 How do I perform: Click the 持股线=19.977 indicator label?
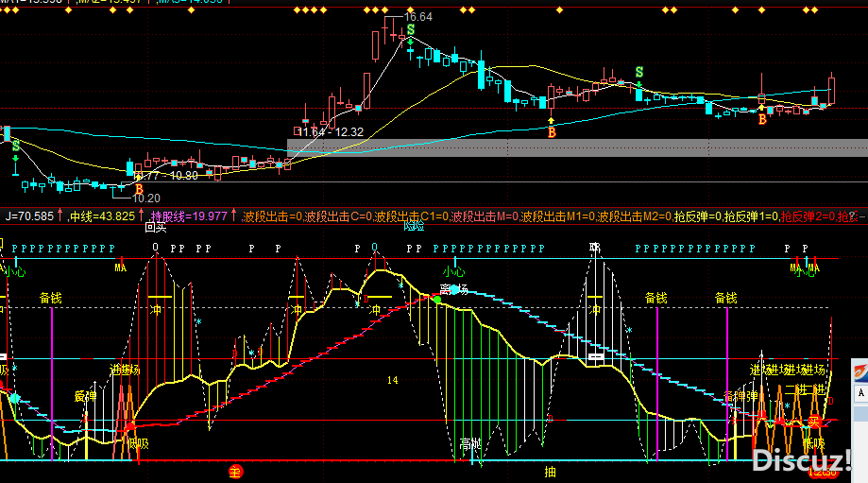point(189,216)
